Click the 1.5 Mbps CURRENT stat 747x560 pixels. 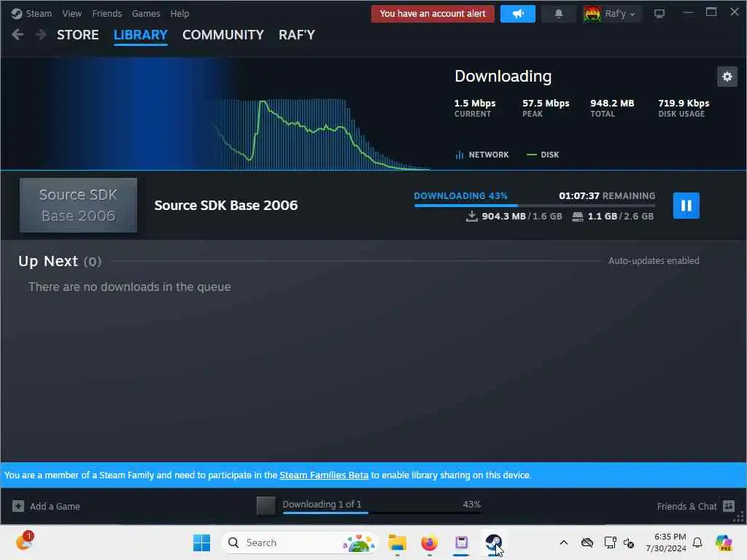pos(475,108)
